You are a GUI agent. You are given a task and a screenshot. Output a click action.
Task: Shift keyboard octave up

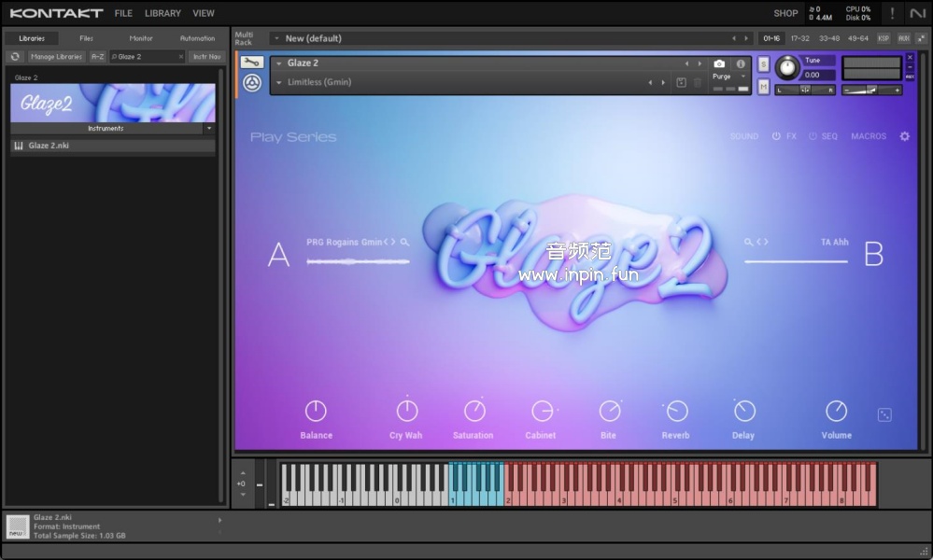(243, 473)
